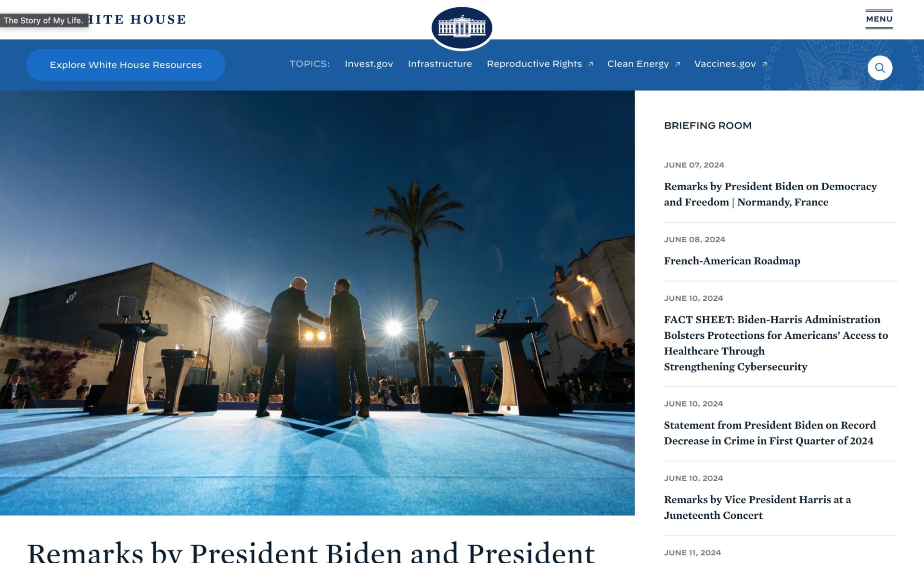This screenshot has width=924, height=563.
Task: Click Explore White House Resources button
Action: coord(126,64)
